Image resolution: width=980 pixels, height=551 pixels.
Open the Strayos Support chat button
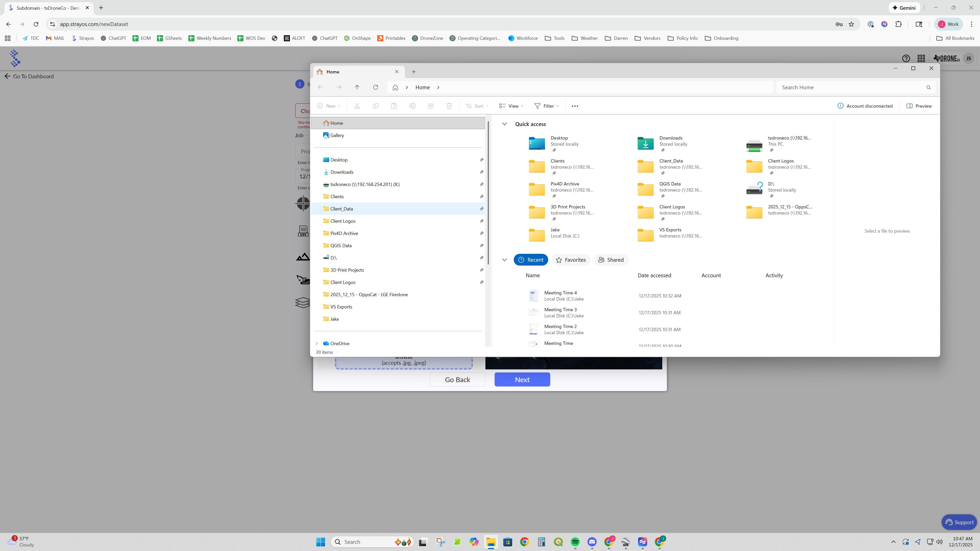tap(959, 522)
